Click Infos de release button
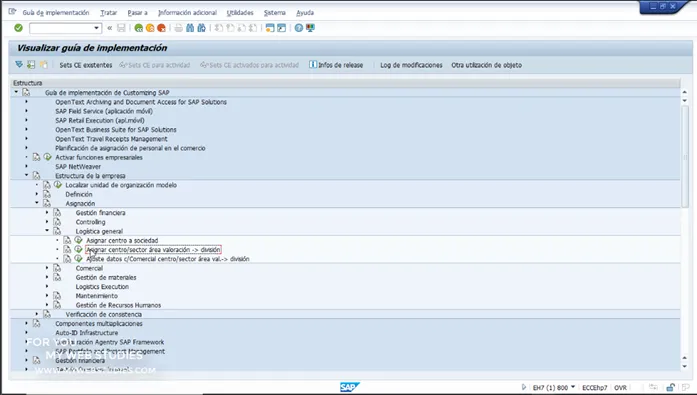The width and height of the screenshot is (697, 395). point(336,65)
